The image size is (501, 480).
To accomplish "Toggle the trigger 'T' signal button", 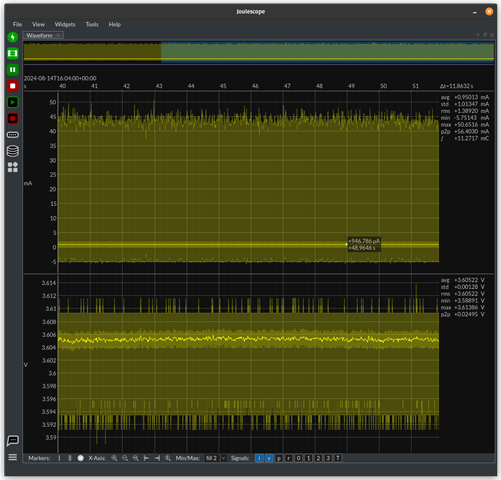I will click(x=338, y=458).
